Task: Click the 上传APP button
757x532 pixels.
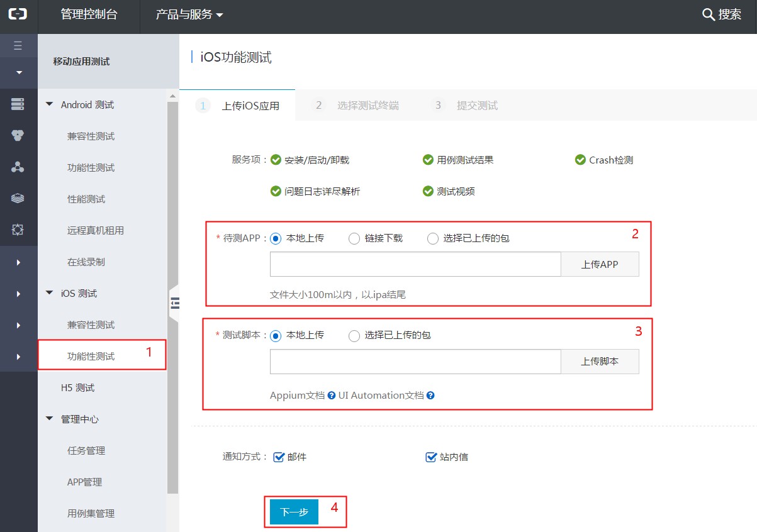Action: [600, 265]
